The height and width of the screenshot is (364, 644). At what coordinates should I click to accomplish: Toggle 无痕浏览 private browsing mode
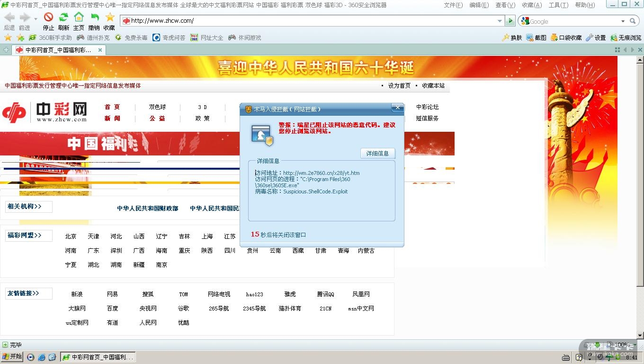point(626,37)
